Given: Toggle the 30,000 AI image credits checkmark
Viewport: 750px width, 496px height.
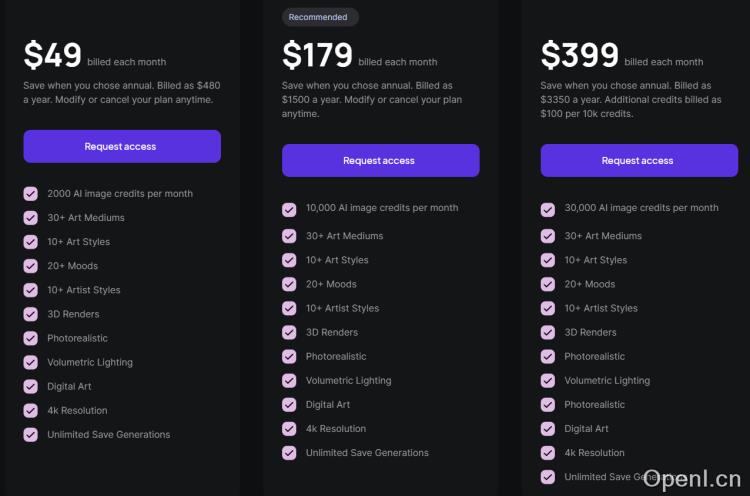Looking at the screenshot, I should click(x=548, y=209).
